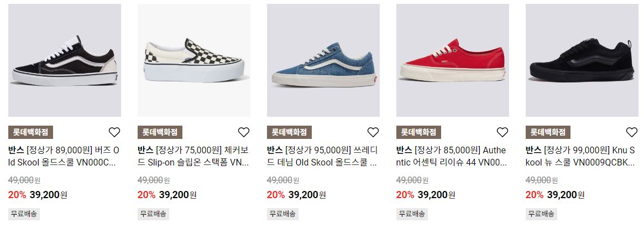Open black and white Old Skool shoe image
644x238 pixels.
point(65,60)
